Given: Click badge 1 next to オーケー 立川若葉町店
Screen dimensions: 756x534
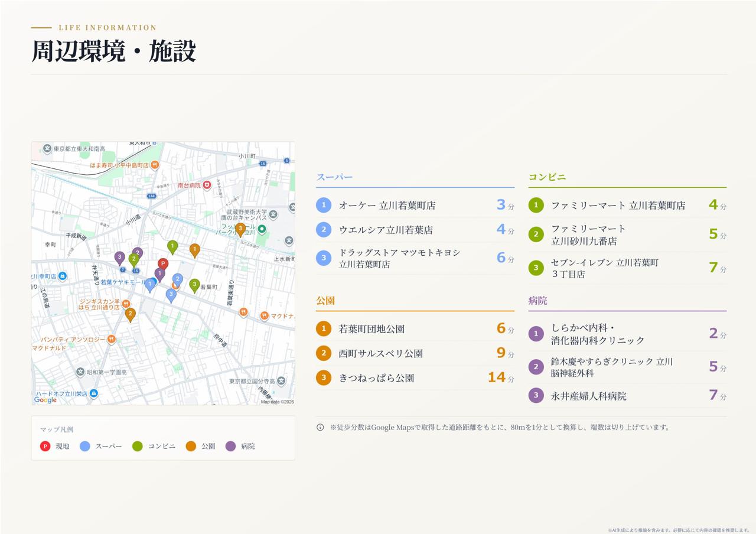Looking at the screenshot, I should [324, 205].
